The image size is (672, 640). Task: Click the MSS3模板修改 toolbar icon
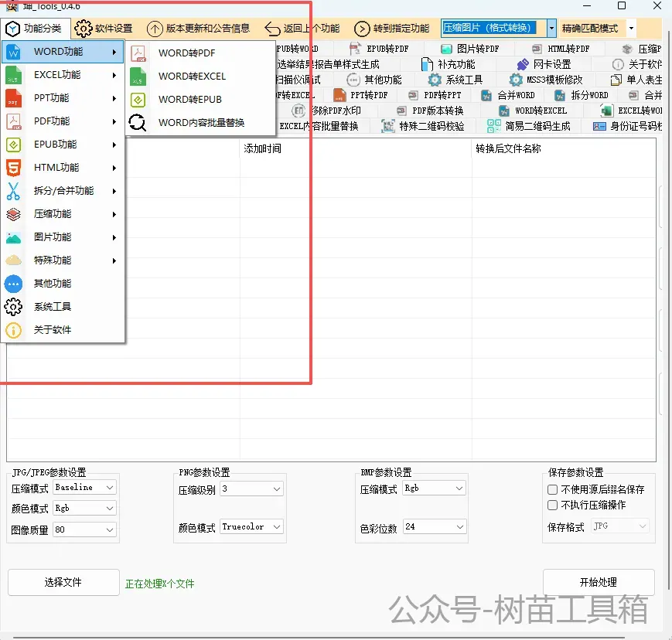click(x=516, y=80)
